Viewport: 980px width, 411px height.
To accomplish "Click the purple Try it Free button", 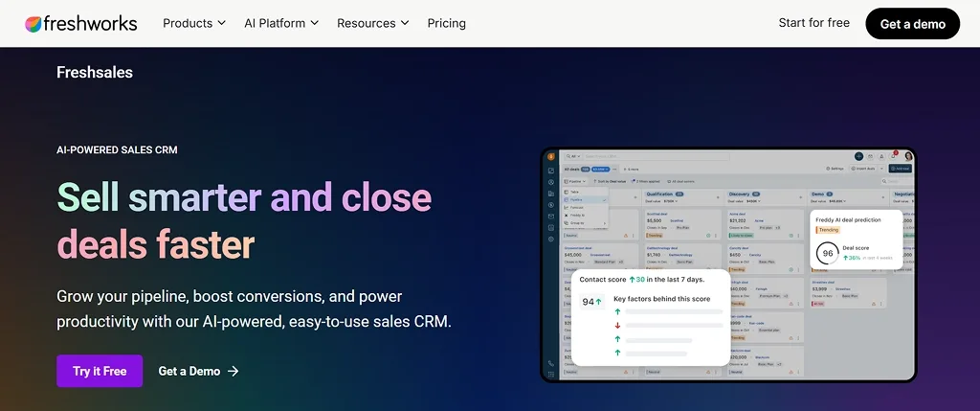I will point(100,371).
